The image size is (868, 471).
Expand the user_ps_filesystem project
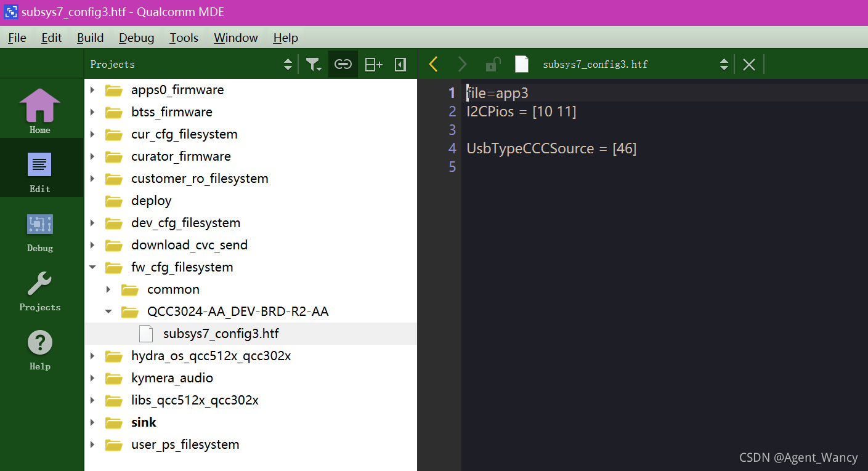(x=92, y=445)
